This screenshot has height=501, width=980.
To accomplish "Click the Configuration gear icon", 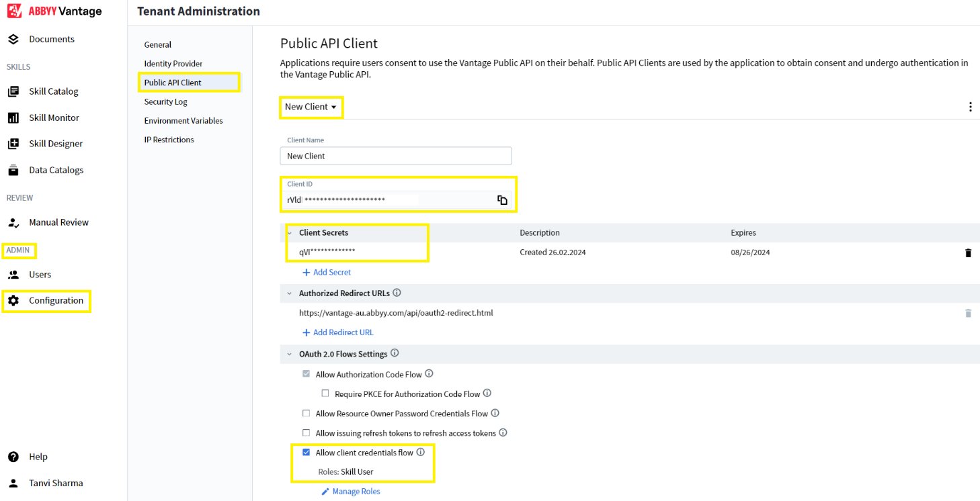I will tap(13, 301).
